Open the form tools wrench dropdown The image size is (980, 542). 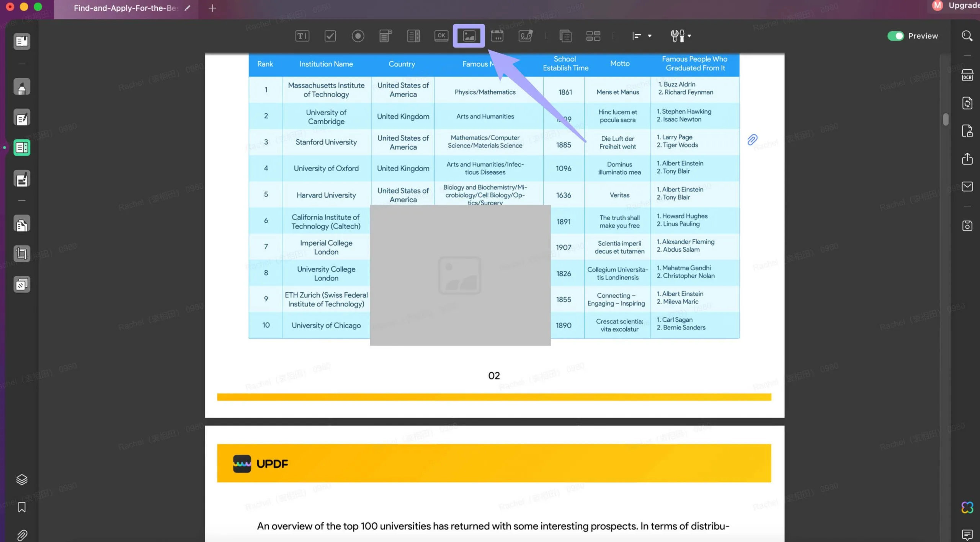(x=681, y=36)
